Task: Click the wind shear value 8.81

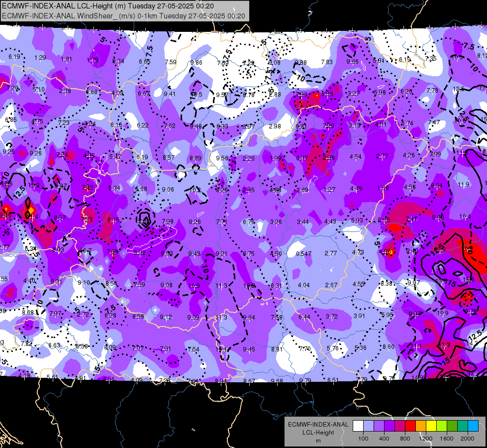Action: click(277, 349)
